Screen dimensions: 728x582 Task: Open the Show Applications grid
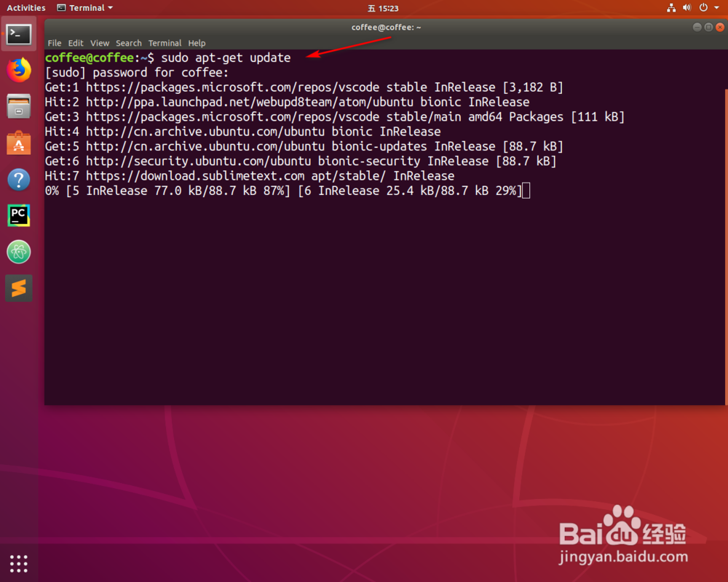pos(18,563)
